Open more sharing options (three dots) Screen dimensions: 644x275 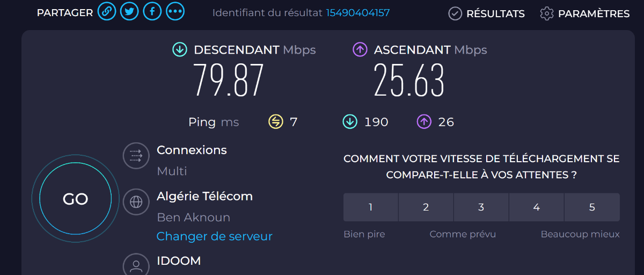click(174, 12)
